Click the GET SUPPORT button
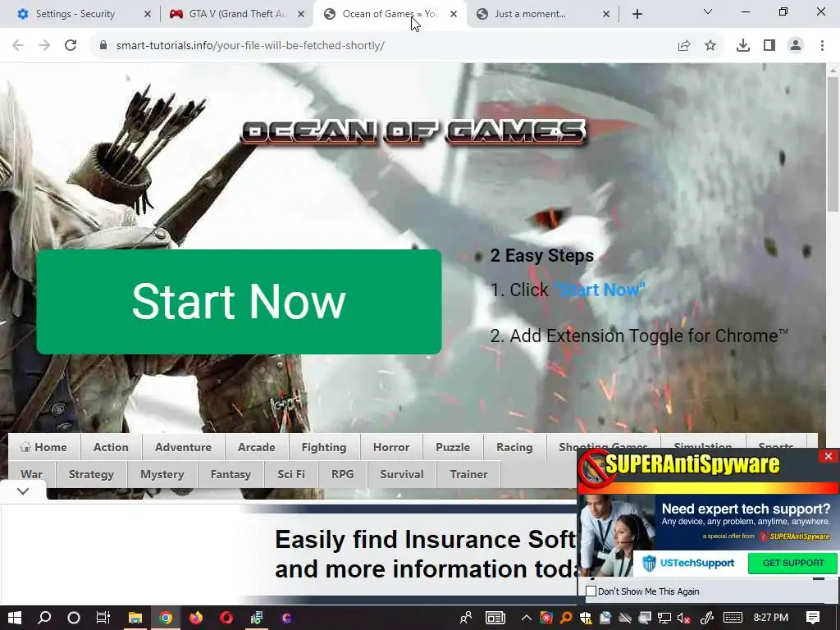The image size is (840, 630). 793,563
